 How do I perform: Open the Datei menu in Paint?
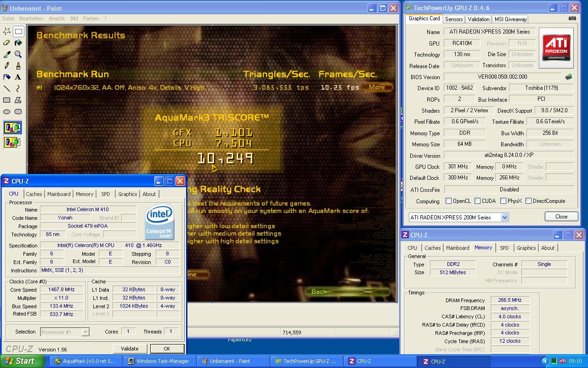pos(8,18)
